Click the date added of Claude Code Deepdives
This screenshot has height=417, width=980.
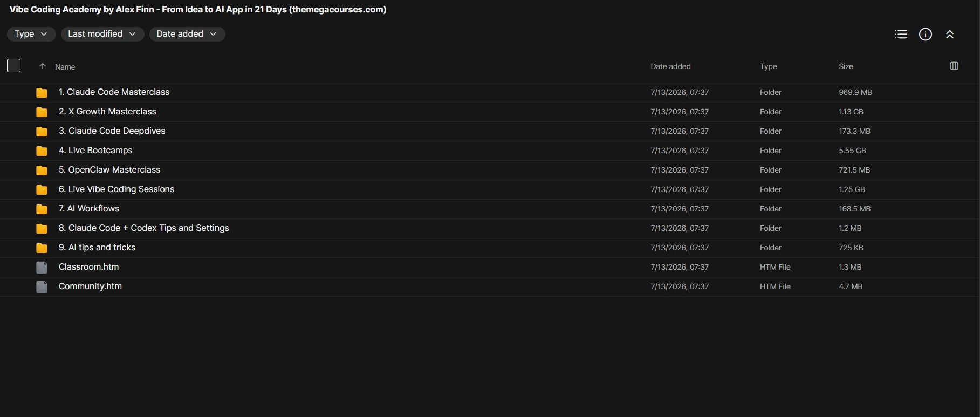(680, 131)
